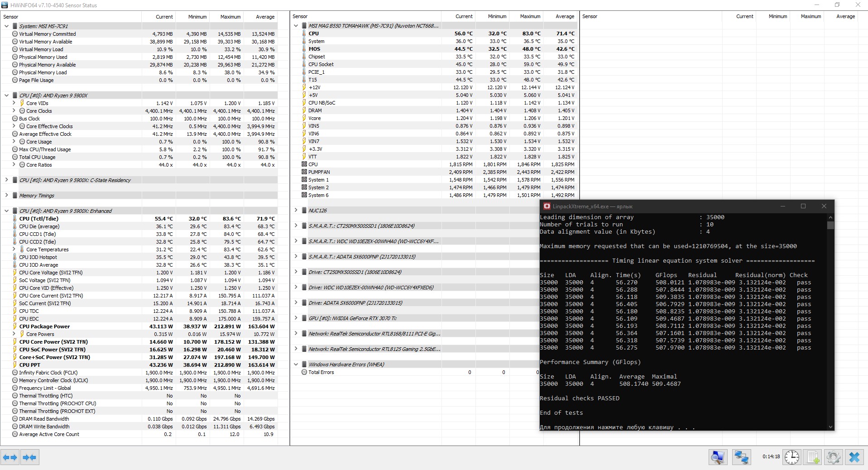Click the Maximum column header in the leftmost panel
This screenshot has height=470, width=868.
point(226,17)
